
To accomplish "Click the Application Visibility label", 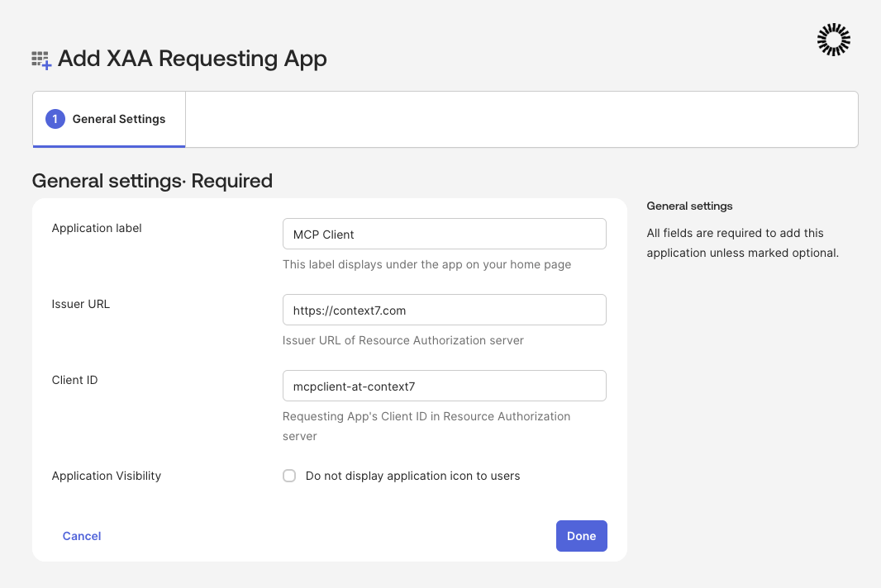I will [x=106, y=476].
